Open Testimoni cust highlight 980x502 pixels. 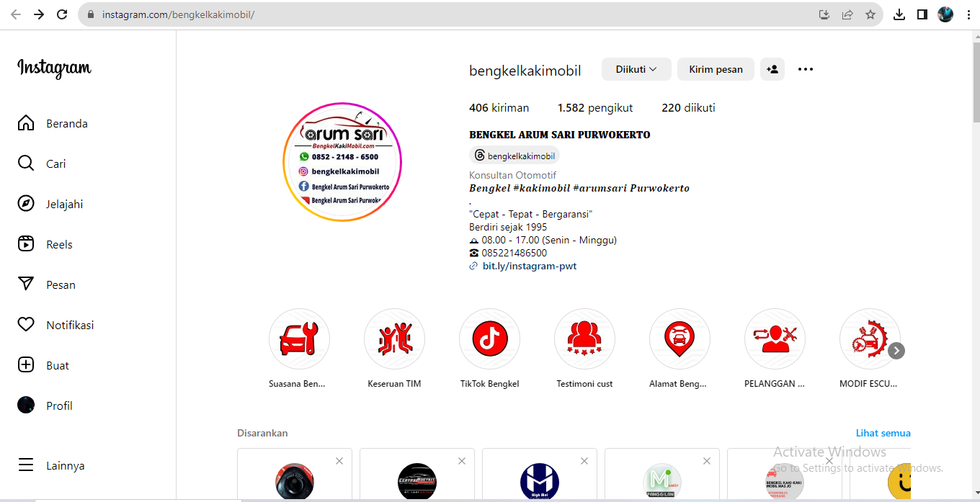point(584,339)
